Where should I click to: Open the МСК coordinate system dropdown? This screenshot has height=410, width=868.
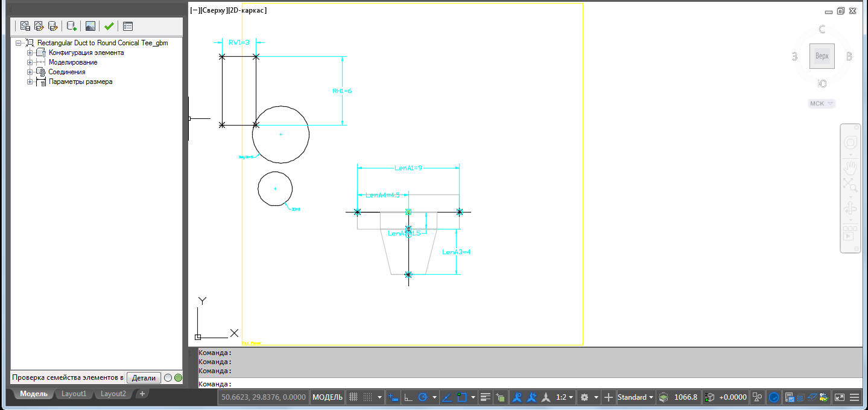[822, 103]
